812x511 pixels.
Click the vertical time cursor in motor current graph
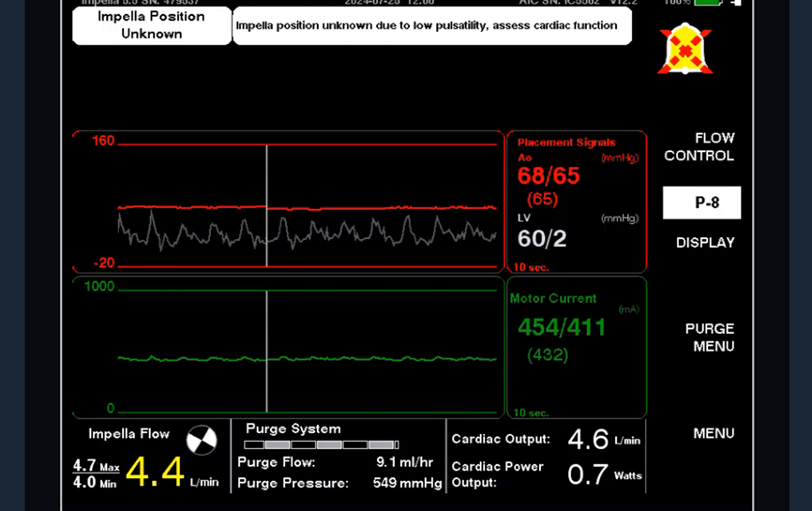coord(266,352)
